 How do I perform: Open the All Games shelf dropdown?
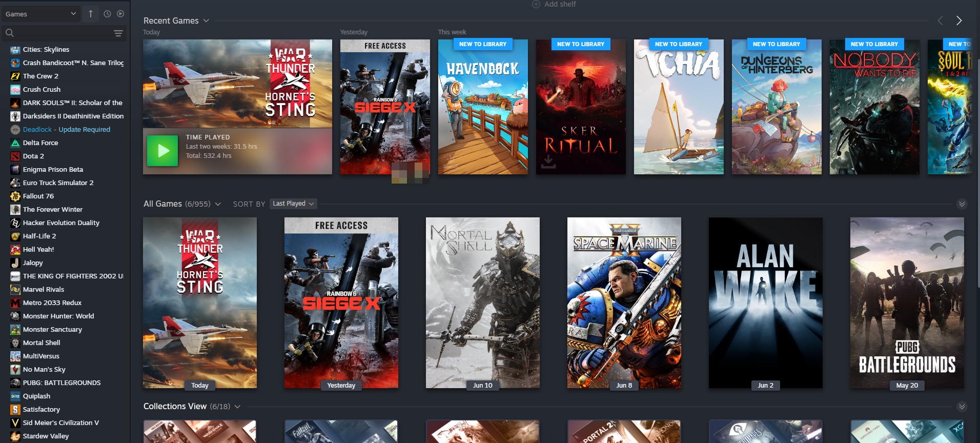pos(218,204)
